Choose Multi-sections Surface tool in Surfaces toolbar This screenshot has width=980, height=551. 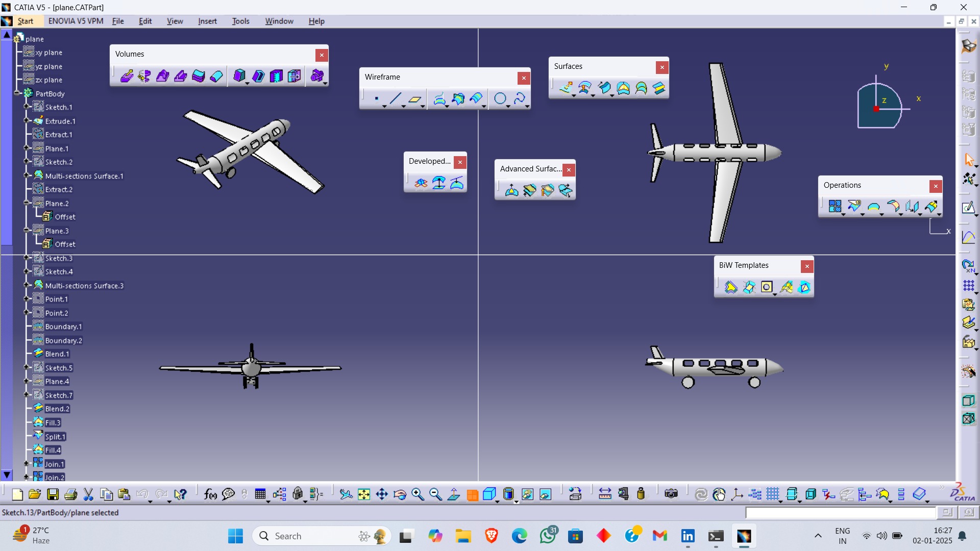pyautogui.click(x=641, y=88)
